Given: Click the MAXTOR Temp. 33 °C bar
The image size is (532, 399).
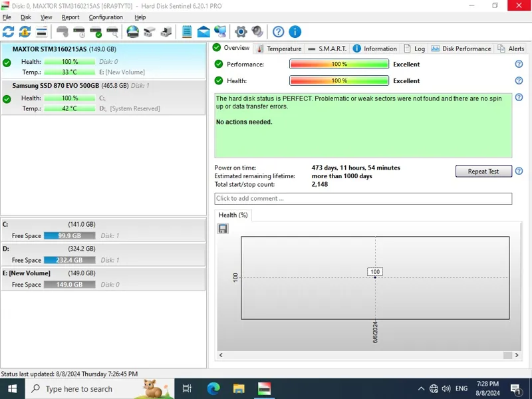Looking at the screenshot, I should coord(70,72).
